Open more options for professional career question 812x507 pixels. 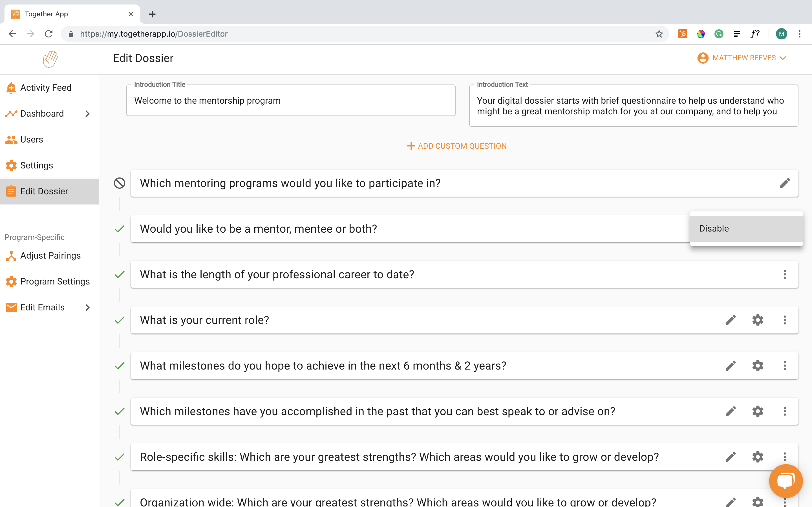tap(784, 274)
